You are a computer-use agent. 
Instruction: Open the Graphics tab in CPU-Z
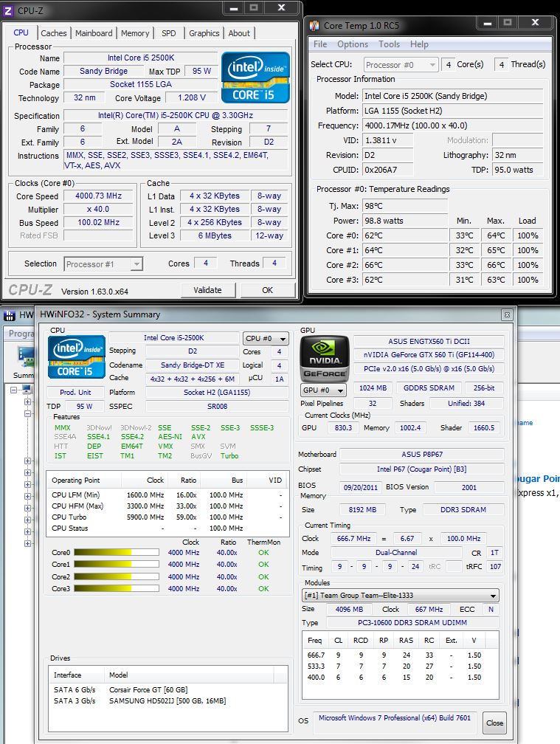point(204,33)
